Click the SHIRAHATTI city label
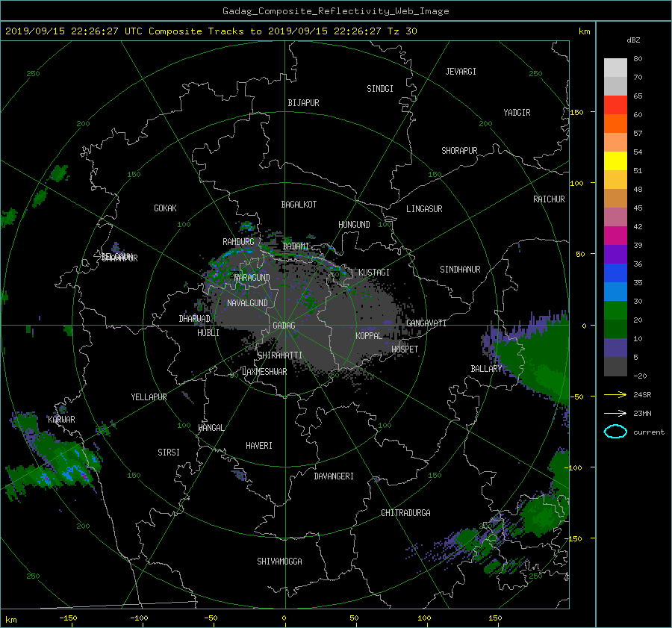 pyautogui.click(x=280, y=355)
